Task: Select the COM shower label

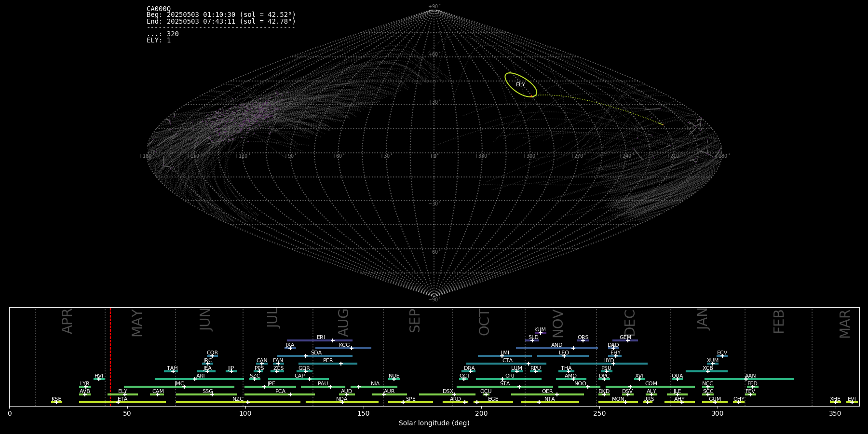Action: click(651, 384)
